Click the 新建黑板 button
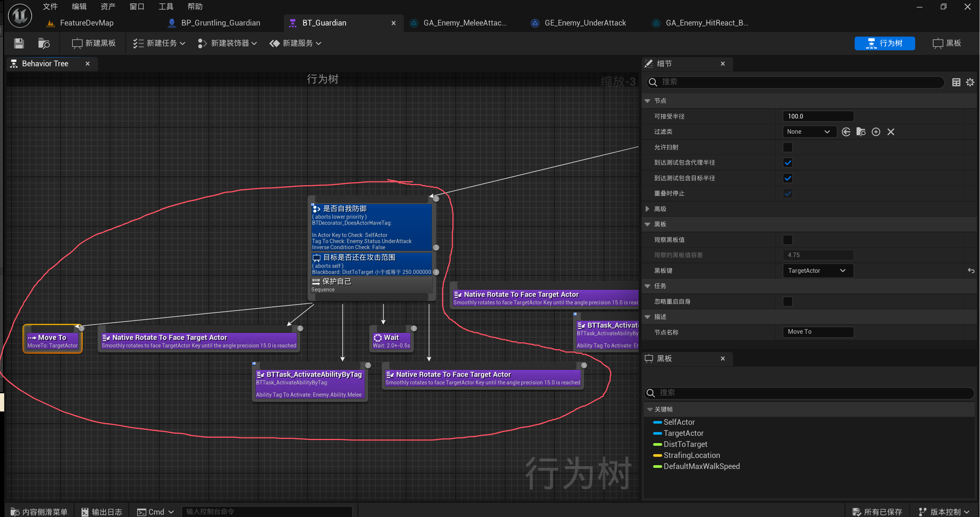Image resolution: width=980 pixels, height=517 pixels. [94, 43]
